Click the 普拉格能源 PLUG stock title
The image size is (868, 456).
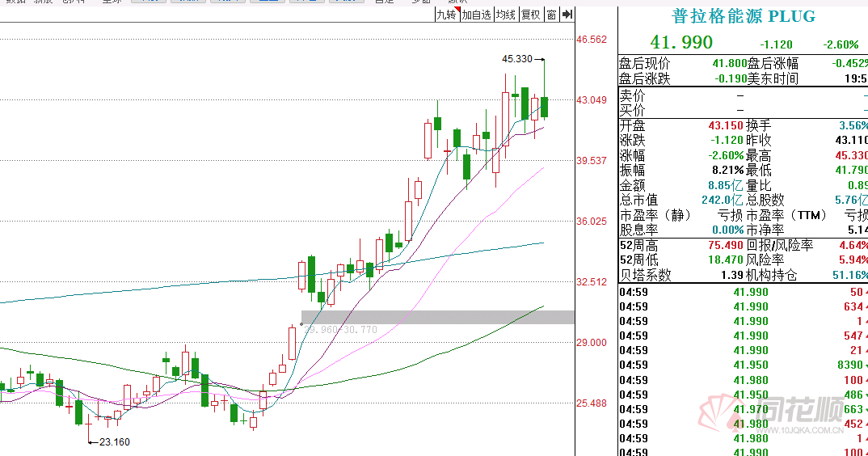(744, 16)
